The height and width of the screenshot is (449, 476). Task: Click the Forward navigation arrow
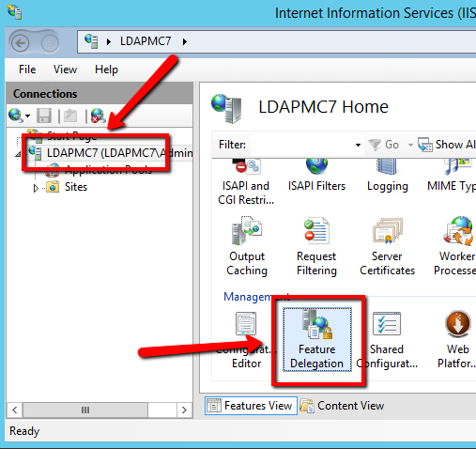50,43
